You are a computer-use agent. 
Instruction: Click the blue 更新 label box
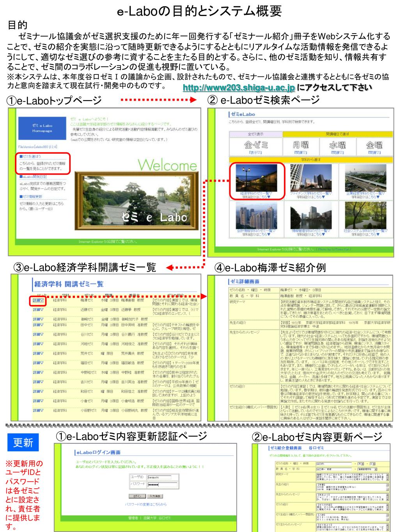click(23, 443)
